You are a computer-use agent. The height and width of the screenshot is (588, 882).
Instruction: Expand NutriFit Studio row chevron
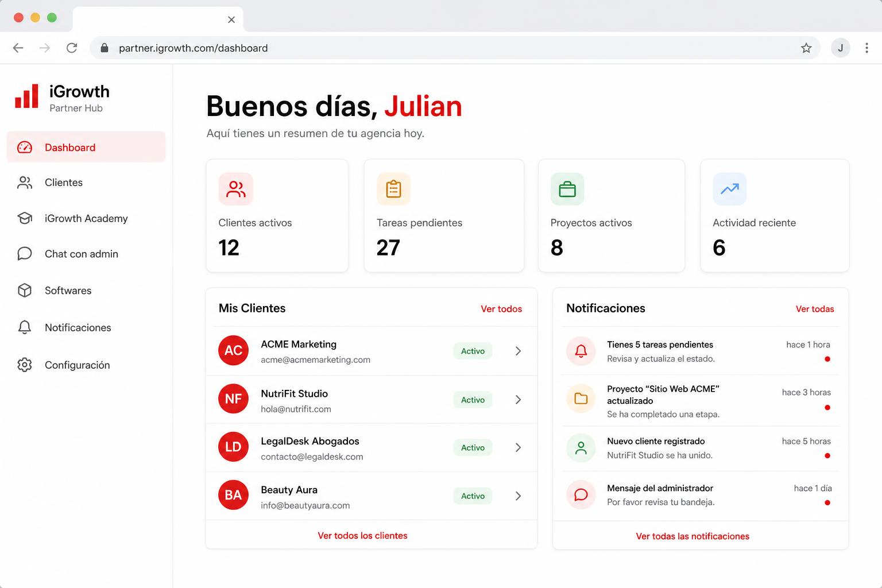coord(518,400)
